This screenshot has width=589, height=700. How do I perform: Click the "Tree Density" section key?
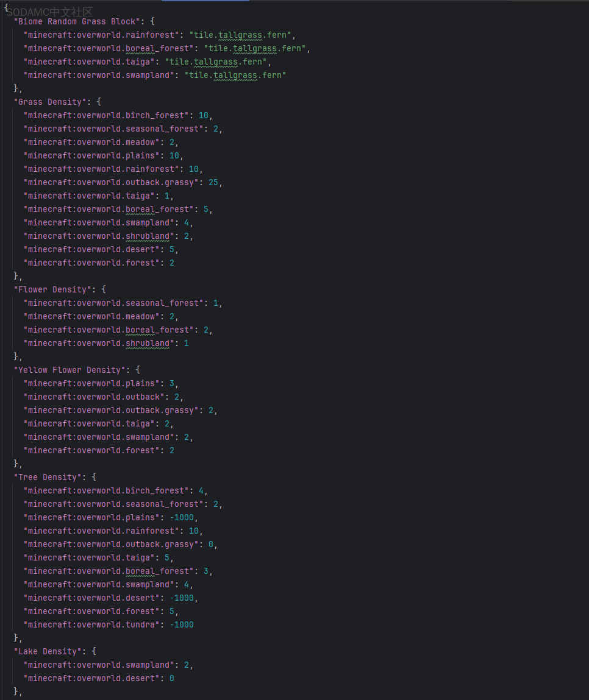[x=48, y=477]
